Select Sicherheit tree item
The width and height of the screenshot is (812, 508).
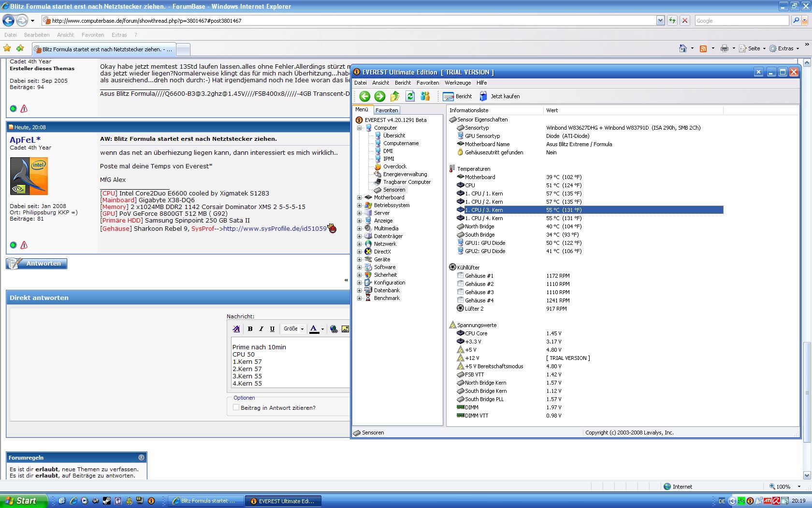[x=385, y=275]
